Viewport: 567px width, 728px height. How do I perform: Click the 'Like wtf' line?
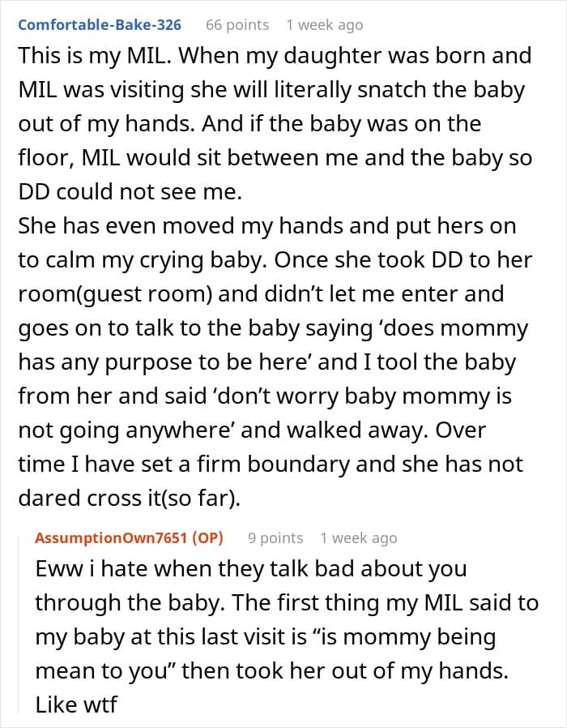click(76, 704)
